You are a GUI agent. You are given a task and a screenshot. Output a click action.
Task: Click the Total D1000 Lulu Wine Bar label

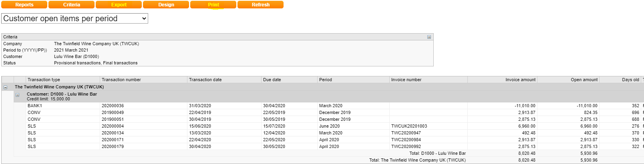[437, 153]
